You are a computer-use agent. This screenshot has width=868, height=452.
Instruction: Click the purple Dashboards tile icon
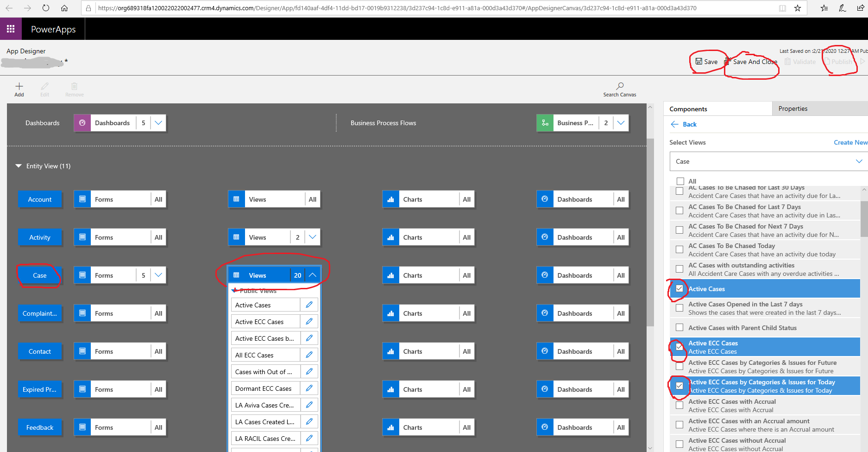[82, 123]
